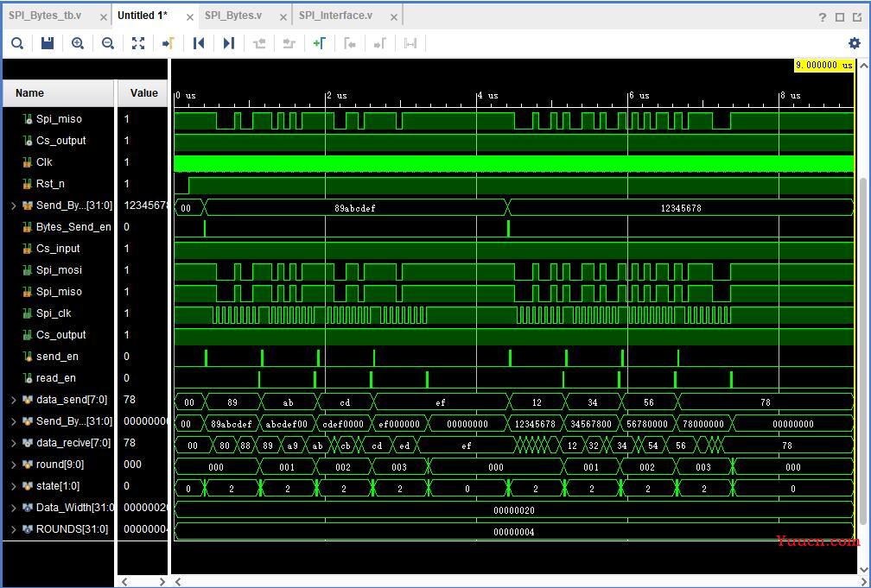Open waveform settings gear
Image resolution: width=871 pixels, height=588 pixels.
[855, 43]
